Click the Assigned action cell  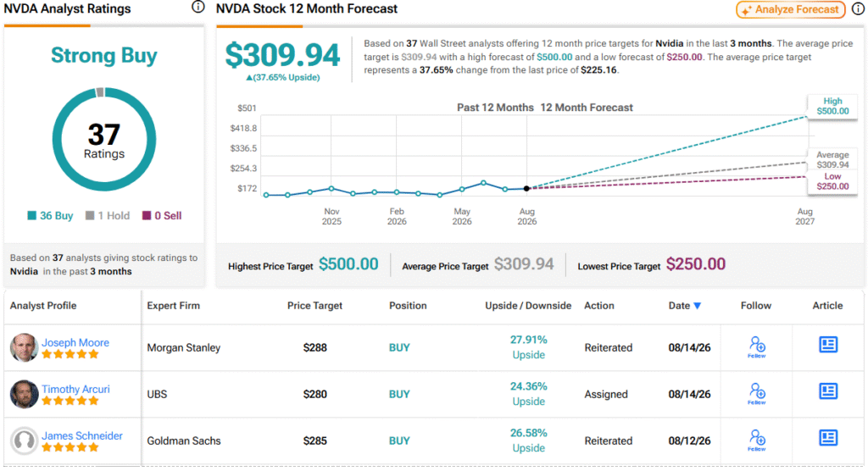[x=606, y=394]
